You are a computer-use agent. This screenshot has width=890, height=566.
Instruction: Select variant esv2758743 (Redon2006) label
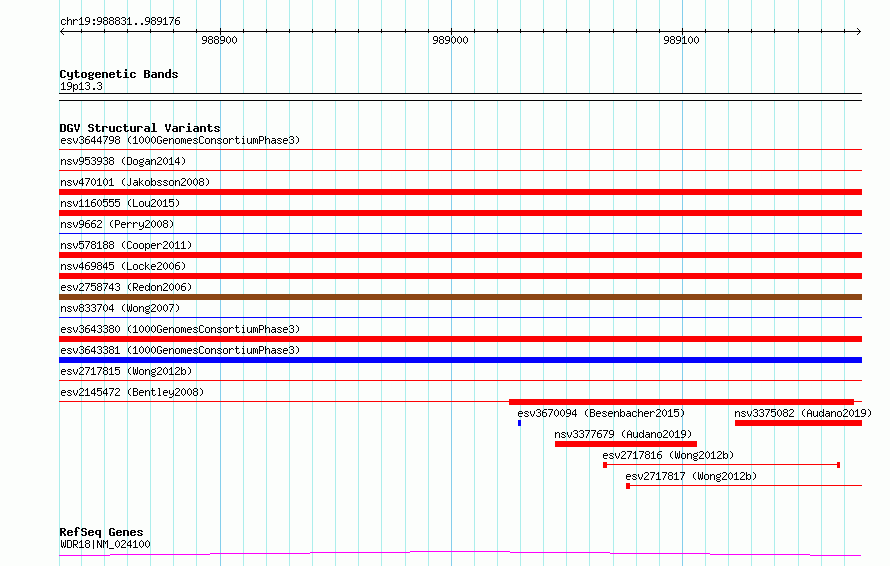tap(126, 287)
